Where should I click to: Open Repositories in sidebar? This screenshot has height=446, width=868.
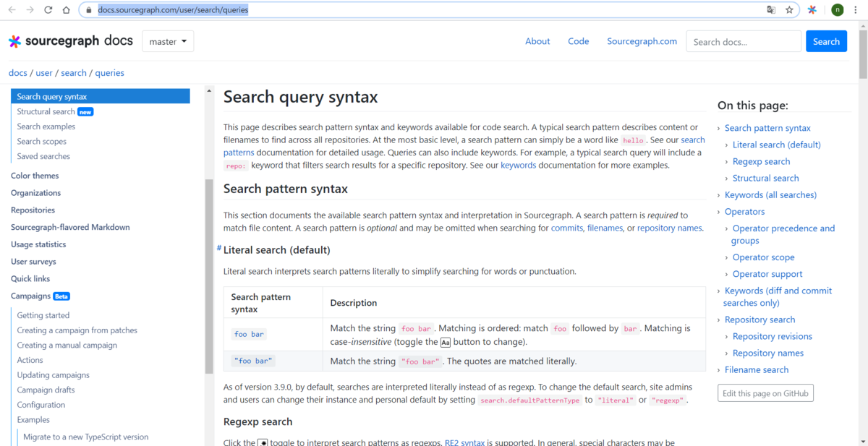tap(33, 210)
